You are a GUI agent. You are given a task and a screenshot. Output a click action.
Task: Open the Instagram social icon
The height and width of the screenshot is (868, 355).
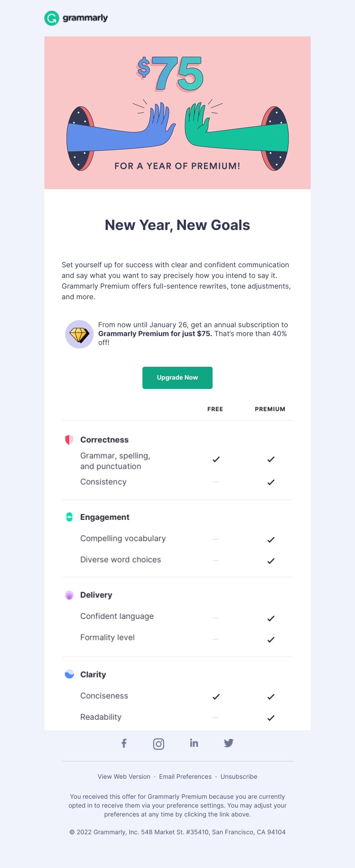pyautogui.click(x=158, y=744)
